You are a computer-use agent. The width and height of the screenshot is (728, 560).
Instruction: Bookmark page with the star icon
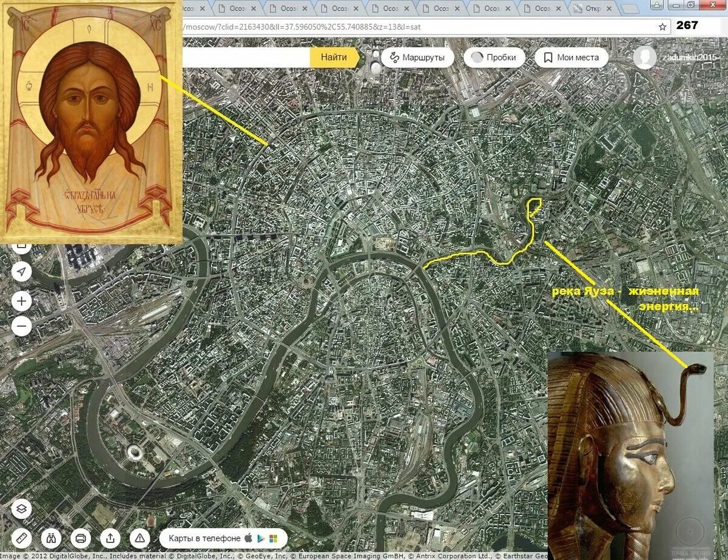click(663, 27)
